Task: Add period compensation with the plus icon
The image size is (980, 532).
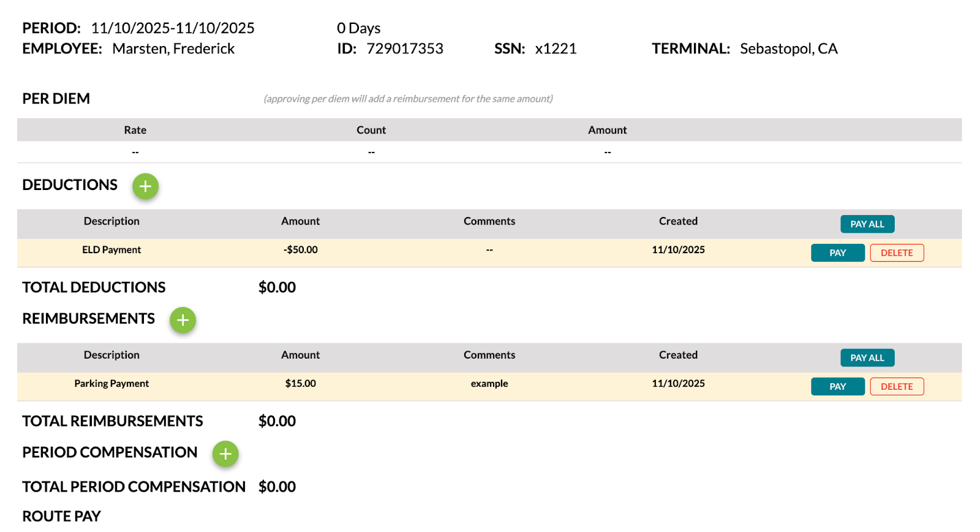Action: click(225, 454)
